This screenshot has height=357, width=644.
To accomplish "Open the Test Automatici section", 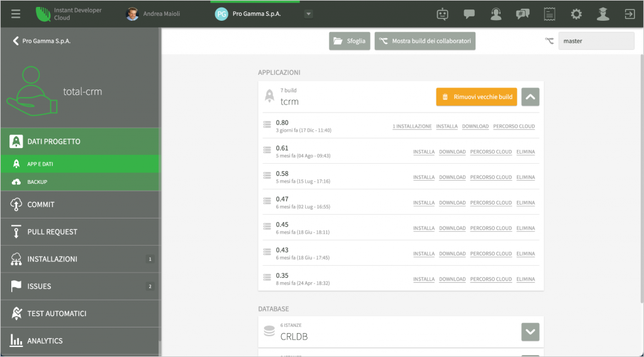I will 80,314.
